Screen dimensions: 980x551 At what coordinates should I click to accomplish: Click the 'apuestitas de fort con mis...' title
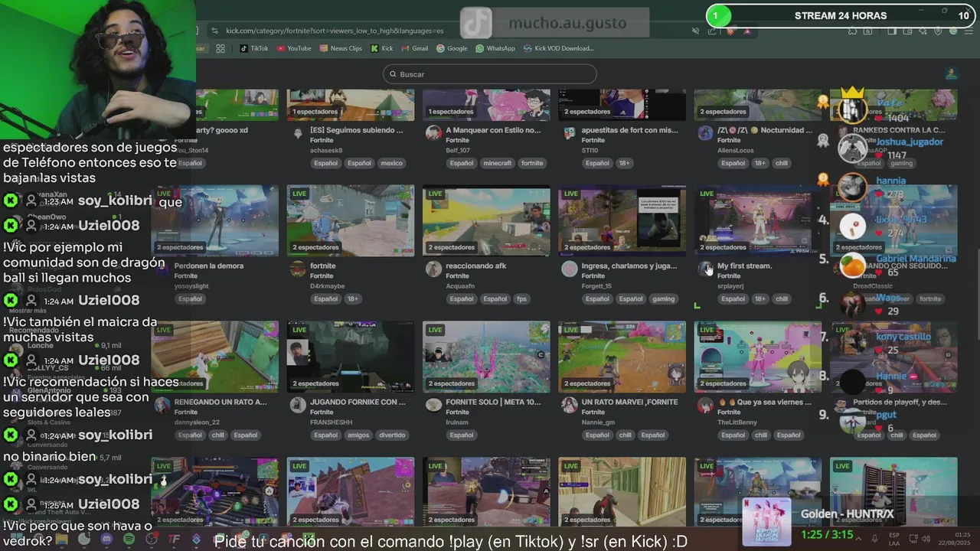click(629, 130)
